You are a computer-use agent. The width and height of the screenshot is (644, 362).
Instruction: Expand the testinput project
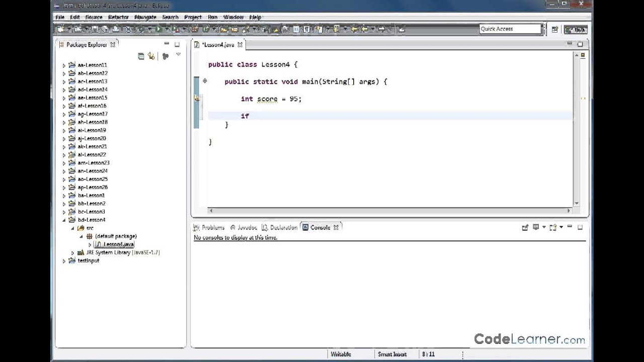(x=64, y=260)
